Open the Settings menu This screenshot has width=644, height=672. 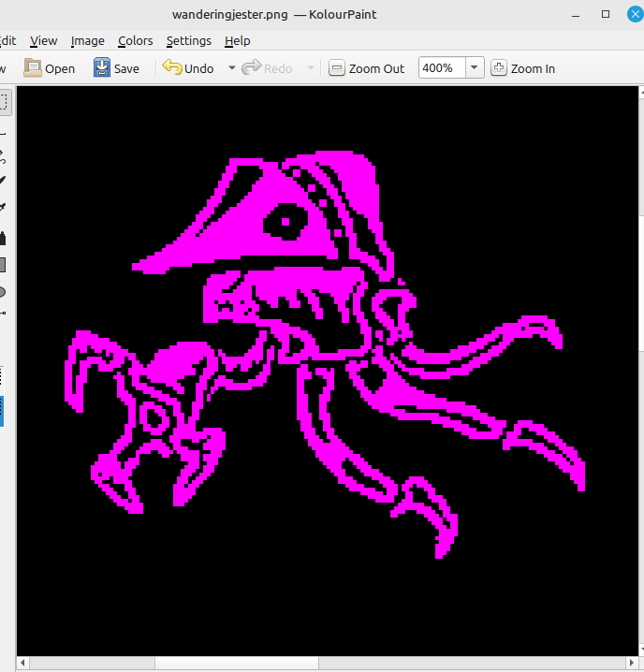(188, 40)
